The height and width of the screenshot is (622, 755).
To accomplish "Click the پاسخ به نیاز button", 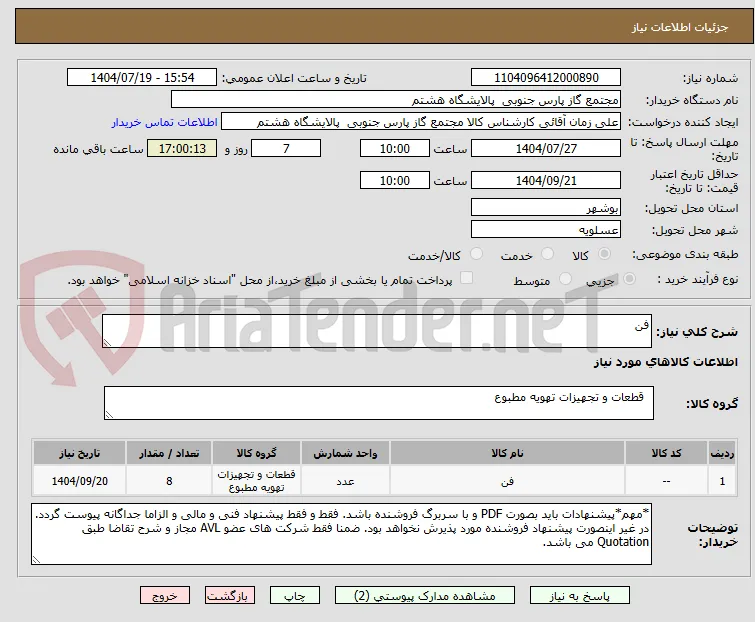I will pyautogui.click(x=580, y=596).
